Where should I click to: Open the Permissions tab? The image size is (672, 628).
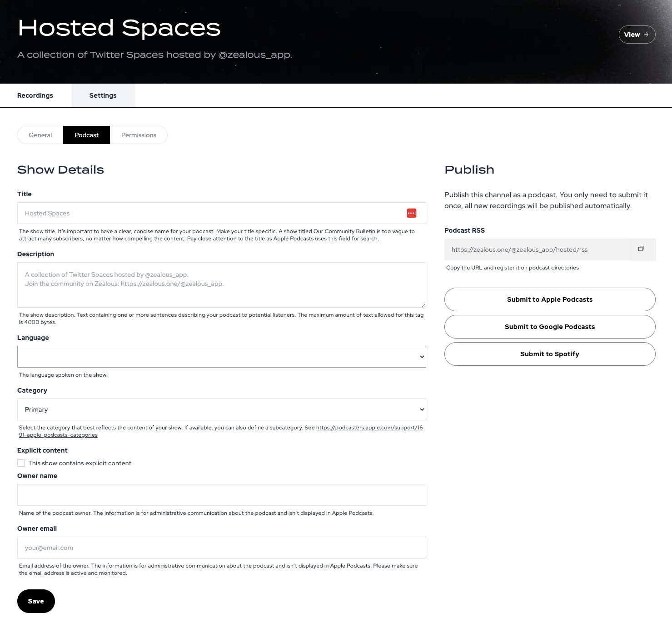[x=139, y=135]
